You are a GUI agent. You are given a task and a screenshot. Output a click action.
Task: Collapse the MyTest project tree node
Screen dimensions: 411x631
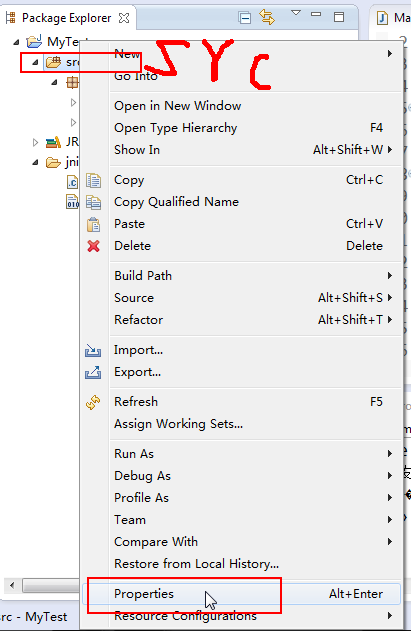coord(16,42)
